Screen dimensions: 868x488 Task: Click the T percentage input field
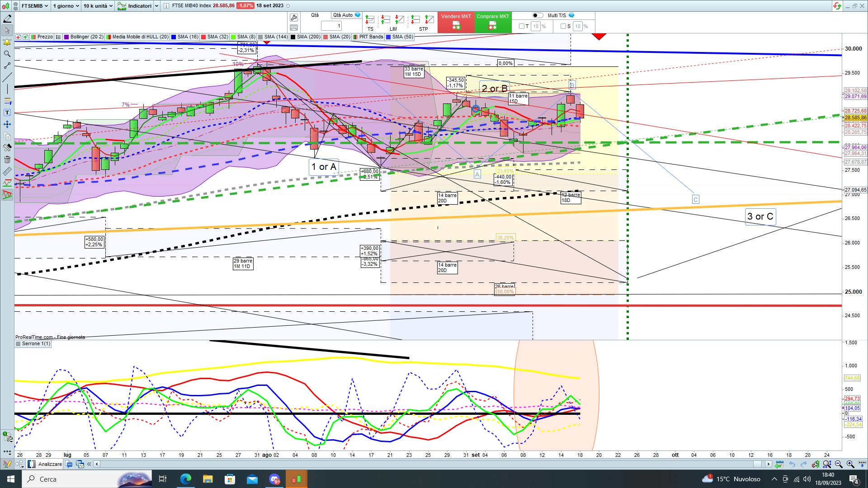536,26
